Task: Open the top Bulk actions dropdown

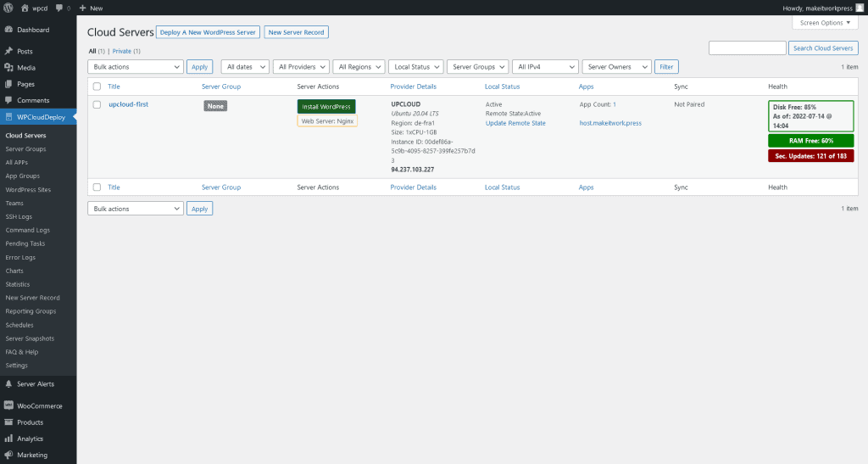Action: point(136,67)
